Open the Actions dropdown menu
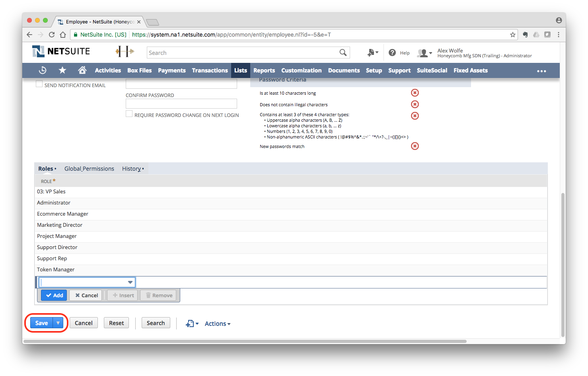 click(218, 324)
